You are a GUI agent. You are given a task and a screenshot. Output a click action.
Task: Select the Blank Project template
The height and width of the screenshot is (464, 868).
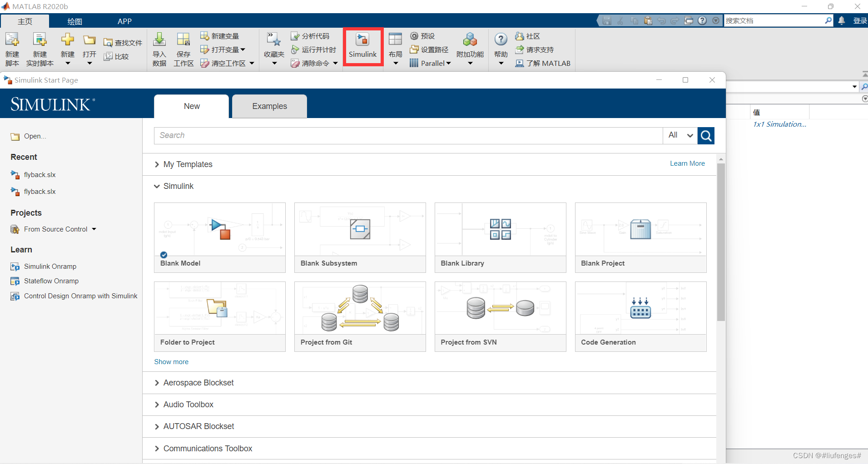click(641, 237)
